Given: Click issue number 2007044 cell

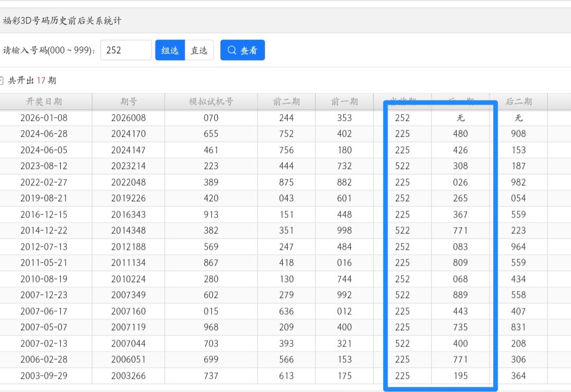Looking at the screenshot, I should [x=128, y=343].
